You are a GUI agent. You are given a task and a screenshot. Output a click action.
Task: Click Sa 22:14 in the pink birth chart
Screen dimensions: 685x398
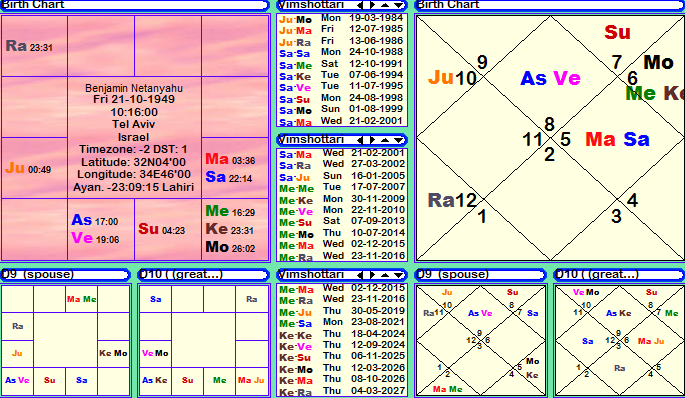229,177
